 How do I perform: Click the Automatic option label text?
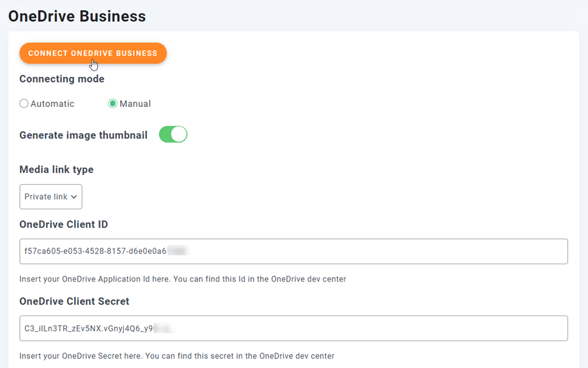click(x=52, y=104)
